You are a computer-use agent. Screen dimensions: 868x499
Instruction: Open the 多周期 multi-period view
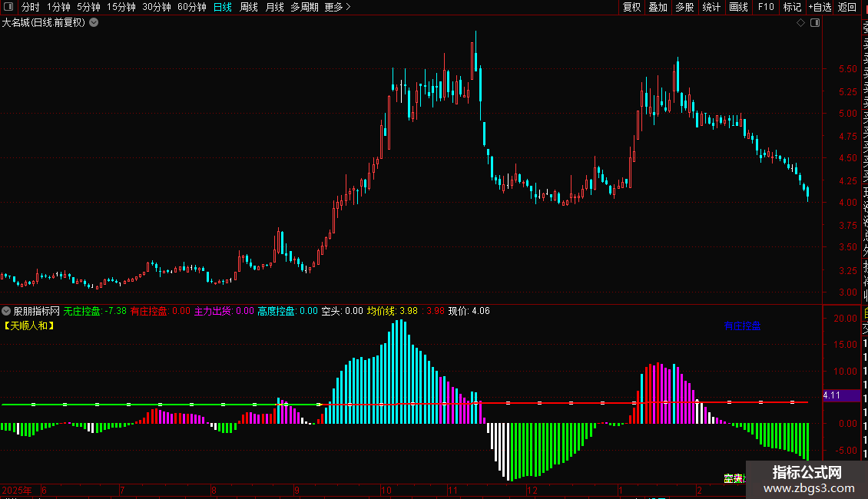pos(304,7)
